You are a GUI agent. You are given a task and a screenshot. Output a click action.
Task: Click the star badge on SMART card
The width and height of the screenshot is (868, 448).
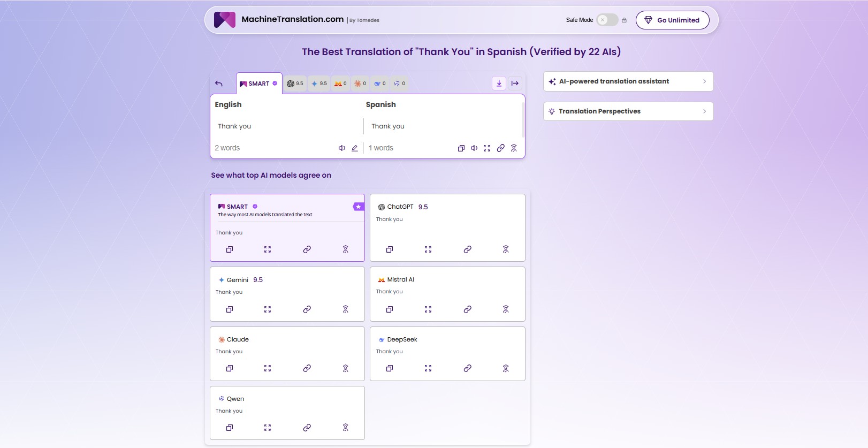359,207
